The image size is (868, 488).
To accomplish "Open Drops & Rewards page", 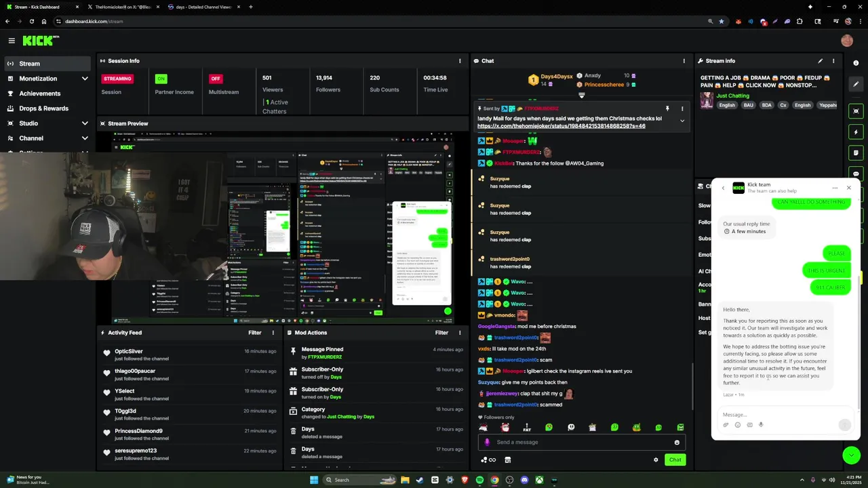I will (x=45, y=108).
